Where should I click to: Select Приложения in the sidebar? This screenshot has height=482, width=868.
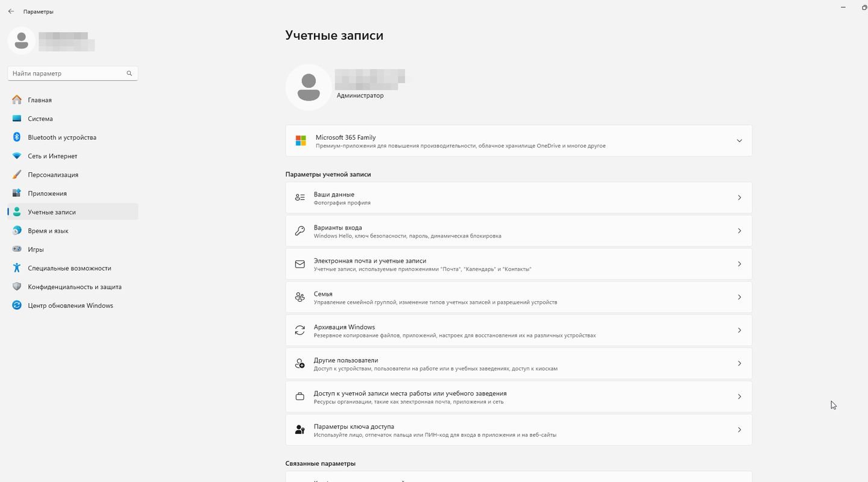[x=47, y=193]
